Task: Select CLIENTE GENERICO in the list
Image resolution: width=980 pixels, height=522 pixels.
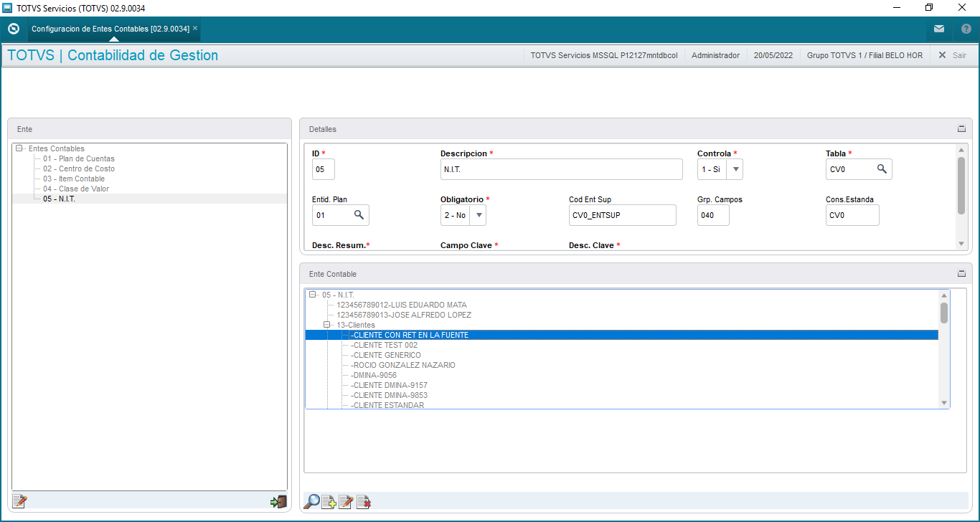Action: [x=387, y=355]
